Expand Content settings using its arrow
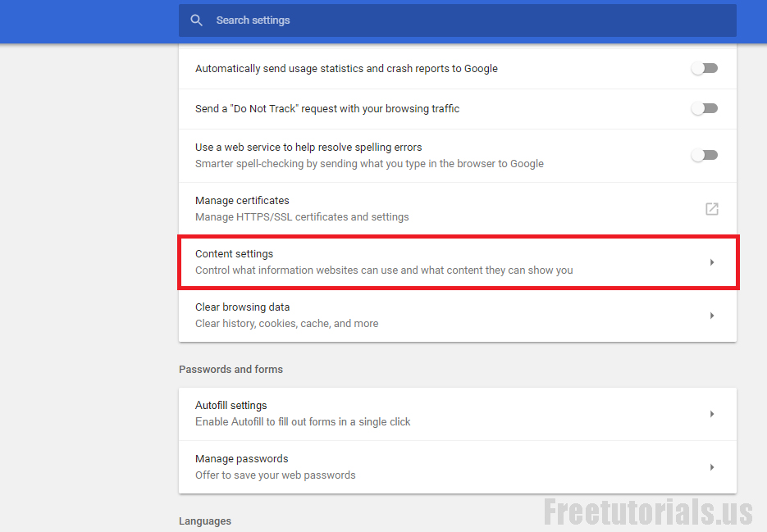767x532 pixels. point(711,262)
